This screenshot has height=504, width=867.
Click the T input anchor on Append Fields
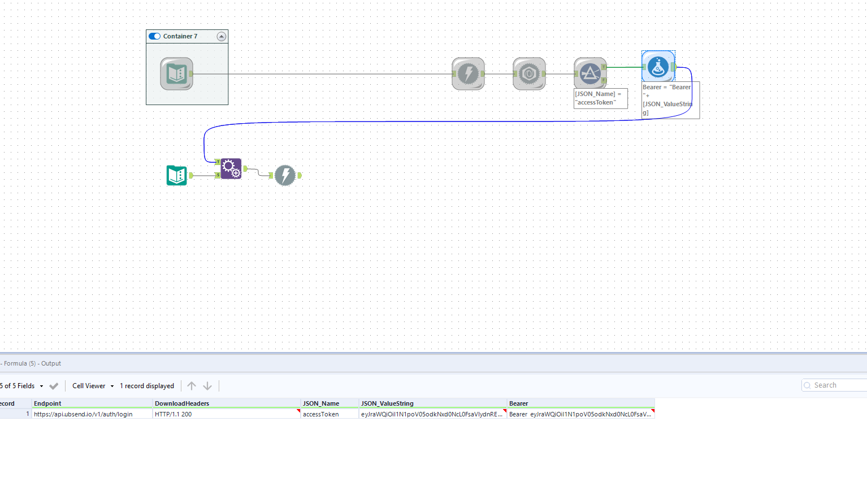coord(218,162)
